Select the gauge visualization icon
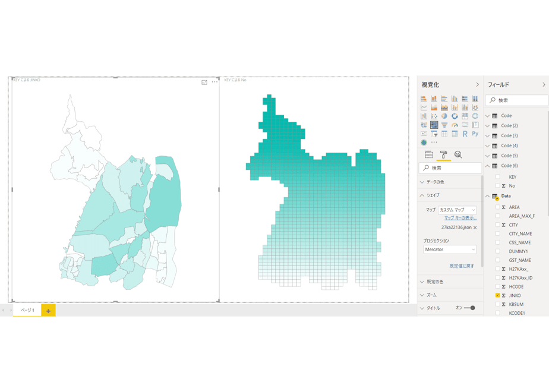Viewport: 549px width, 392px height. (455, 125)
